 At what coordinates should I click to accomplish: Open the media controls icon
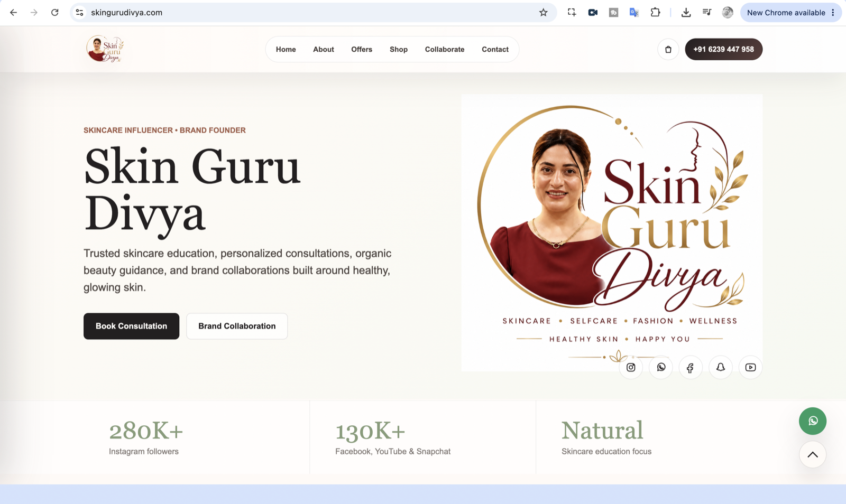pos(707,12)
